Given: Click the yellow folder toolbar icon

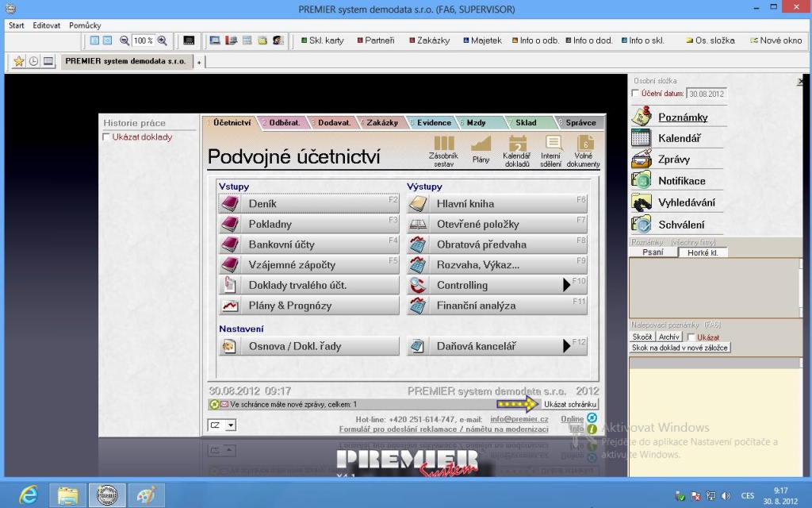Looking at the screenshot, I should pos(262,40).
